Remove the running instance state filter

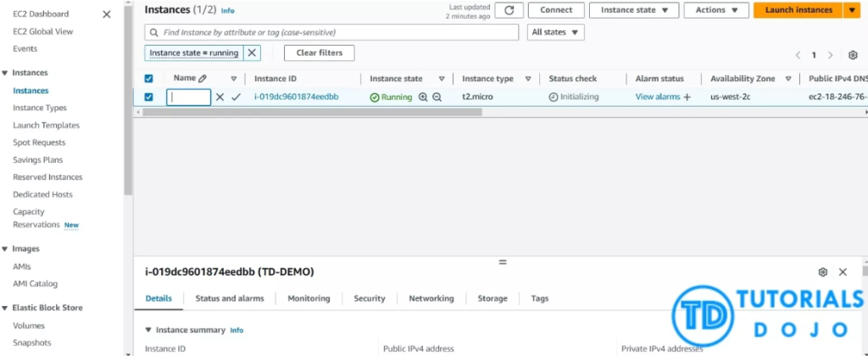pos(252,53)
